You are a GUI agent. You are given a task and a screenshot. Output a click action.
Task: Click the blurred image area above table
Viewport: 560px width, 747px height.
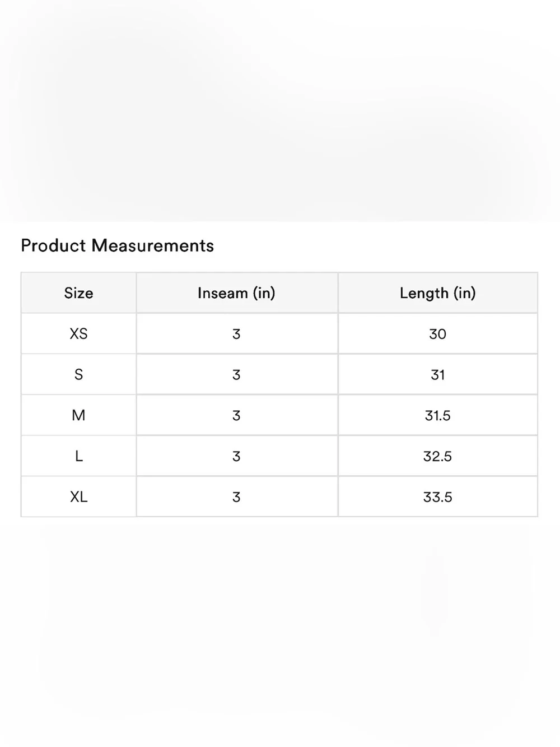280,111
